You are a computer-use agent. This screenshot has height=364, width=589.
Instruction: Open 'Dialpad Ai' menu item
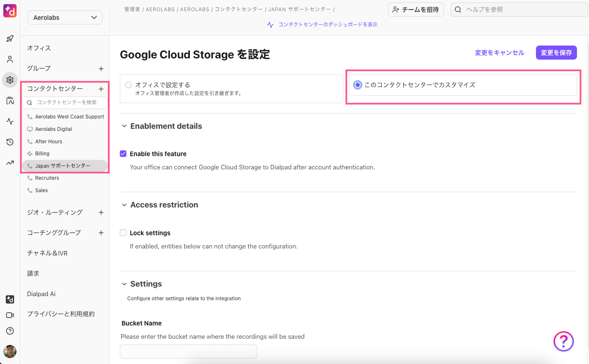pos(41,294)
